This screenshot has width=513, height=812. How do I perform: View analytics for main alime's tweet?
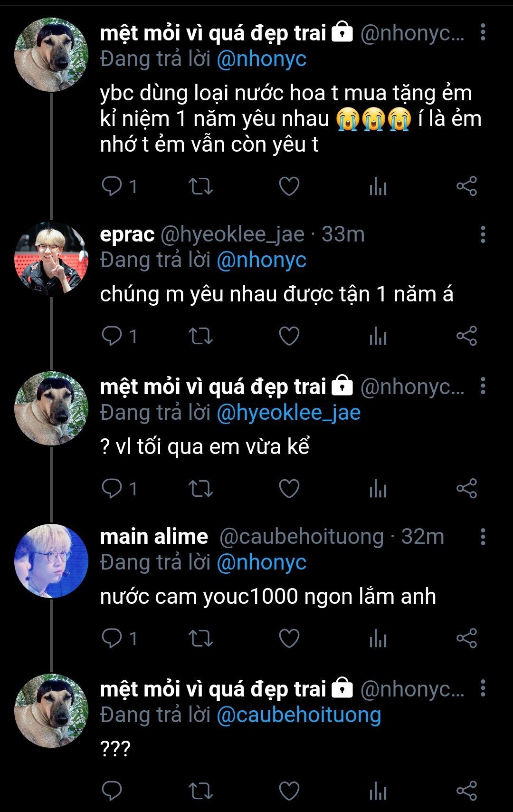pyautogui.click(x=378, y=638)
